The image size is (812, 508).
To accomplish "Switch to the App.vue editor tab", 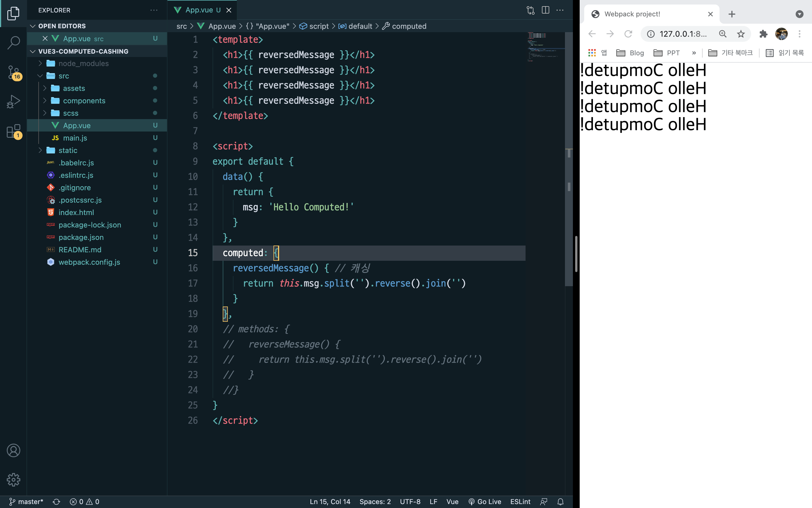I will click(x=202, y=10).
